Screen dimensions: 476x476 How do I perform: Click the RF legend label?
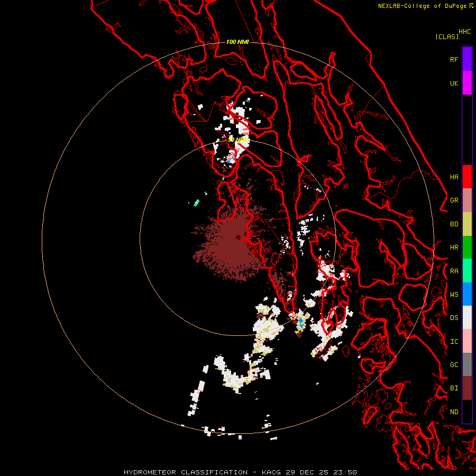(454, 59)
